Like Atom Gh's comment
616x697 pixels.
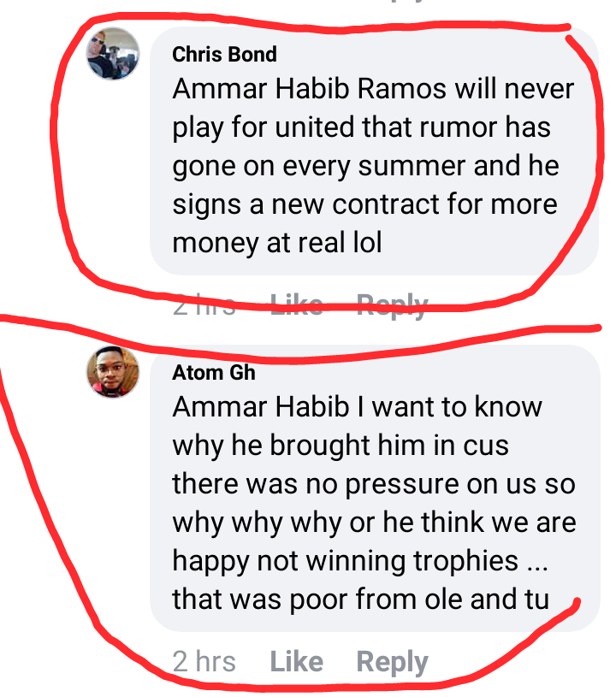pos(296,661)
